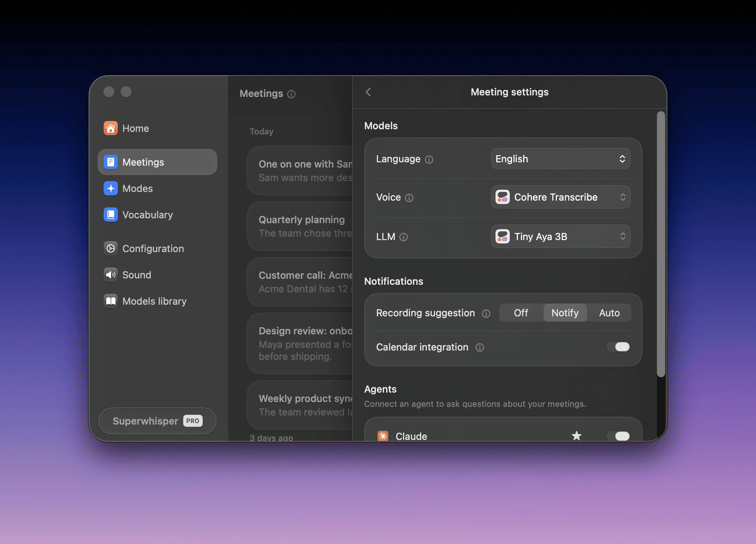Open Models library in the sidebar
The width and height of the screenshot is (756, 544).
tap(157, 301)
